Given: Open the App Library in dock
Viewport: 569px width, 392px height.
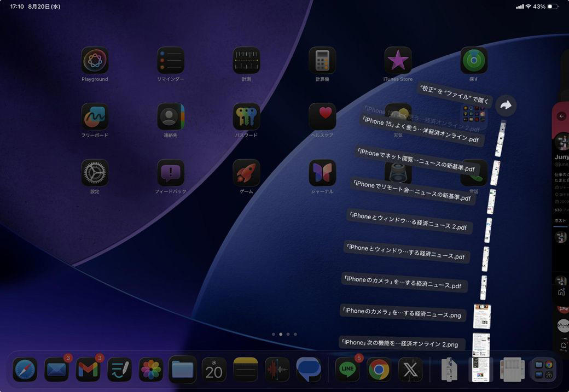Looking at the screenshot, I should click(x=544, y=370).
